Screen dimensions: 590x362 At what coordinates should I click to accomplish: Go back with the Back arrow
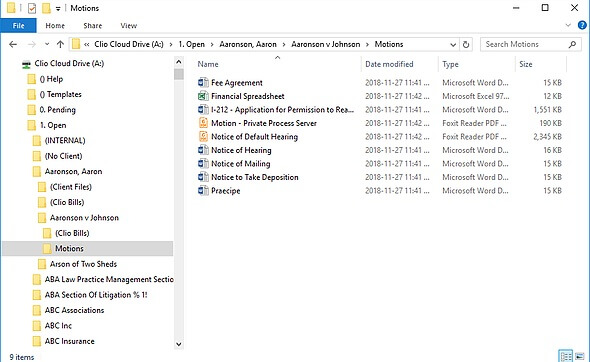pyautogui.click(x=13, y=44)
